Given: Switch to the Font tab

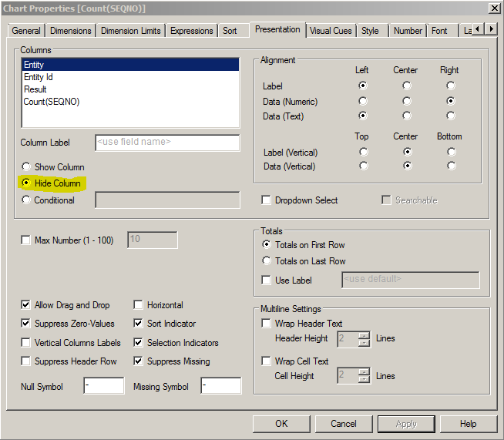Looking at the screenshot, I should point(439,31).
